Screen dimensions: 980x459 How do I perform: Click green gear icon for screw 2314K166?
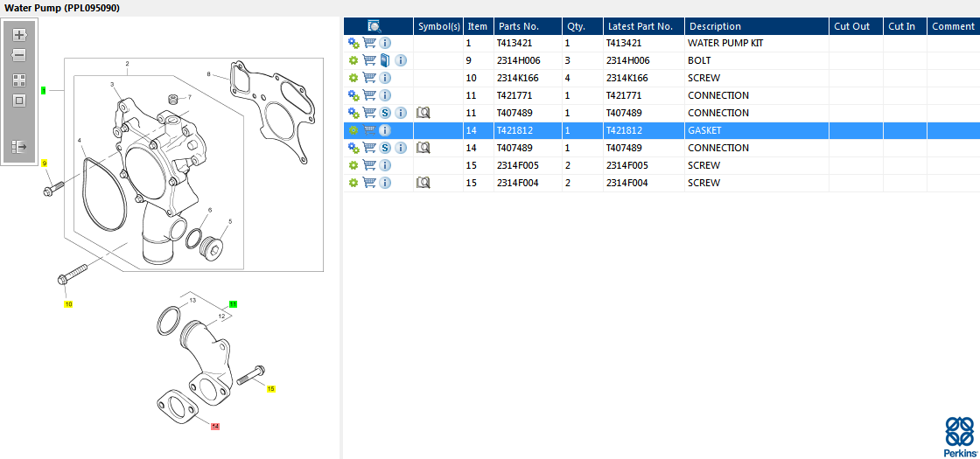[x=353, y=78]
